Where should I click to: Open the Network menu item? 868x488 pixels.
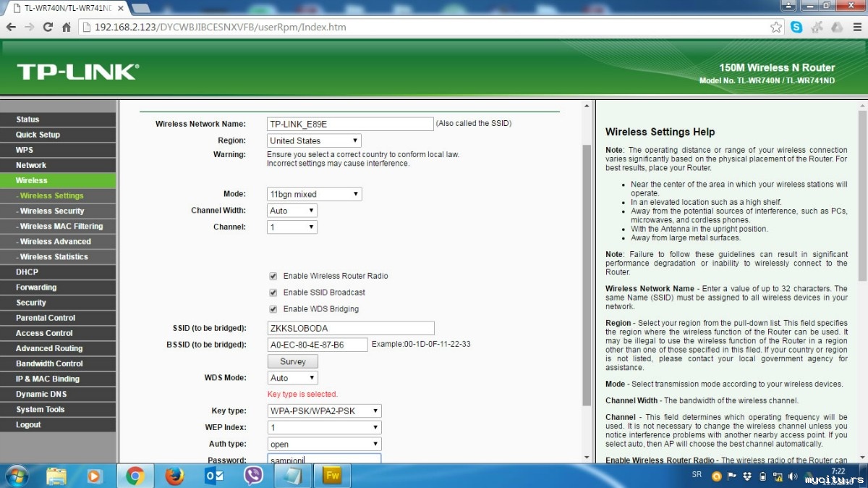[58, 165]
